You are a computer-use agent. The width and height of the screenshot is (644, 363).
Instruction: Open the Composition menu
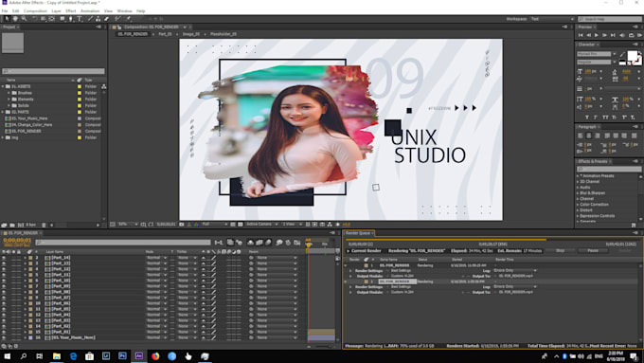point(35,10)
